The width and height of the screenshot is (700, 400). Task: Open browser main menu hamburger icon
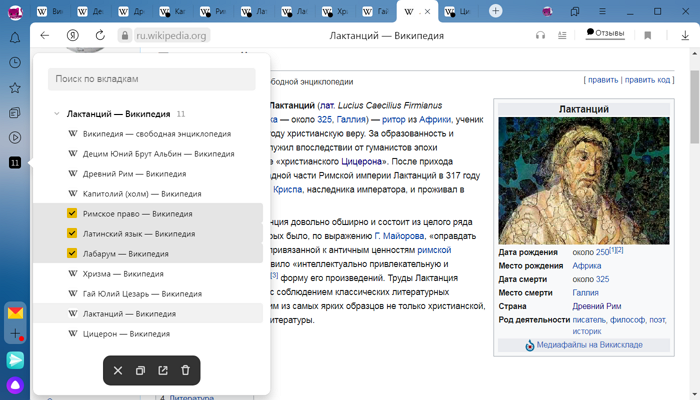click(602, 12)
